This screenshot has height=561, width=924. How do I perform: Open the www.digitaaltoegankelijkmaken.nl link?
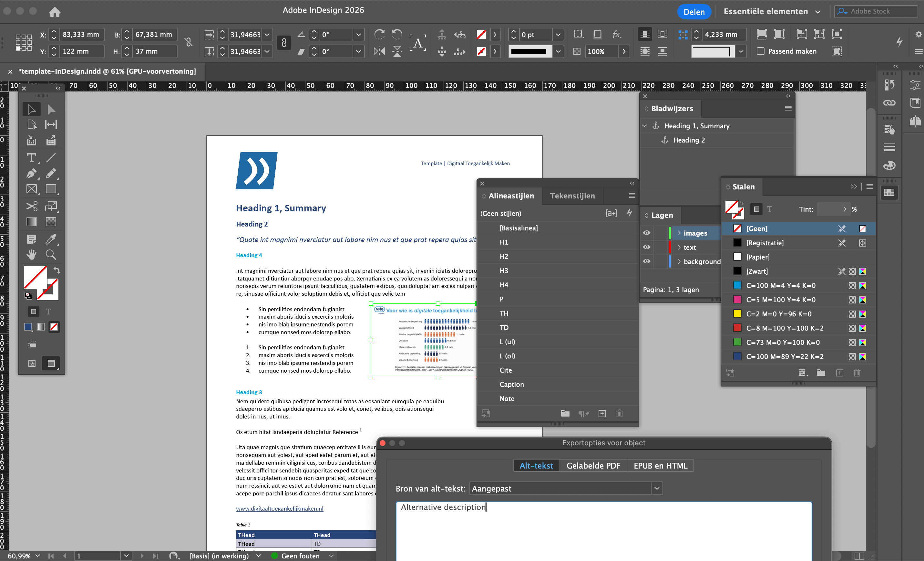[279, 508]
